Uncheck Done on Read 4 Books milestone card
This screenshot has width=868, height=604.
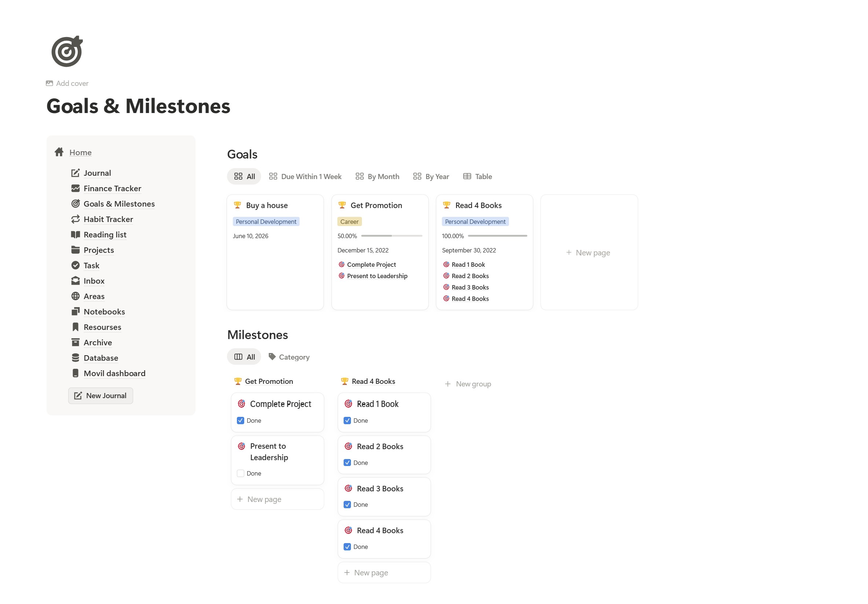pyautogui.click(x=347, y=547)
